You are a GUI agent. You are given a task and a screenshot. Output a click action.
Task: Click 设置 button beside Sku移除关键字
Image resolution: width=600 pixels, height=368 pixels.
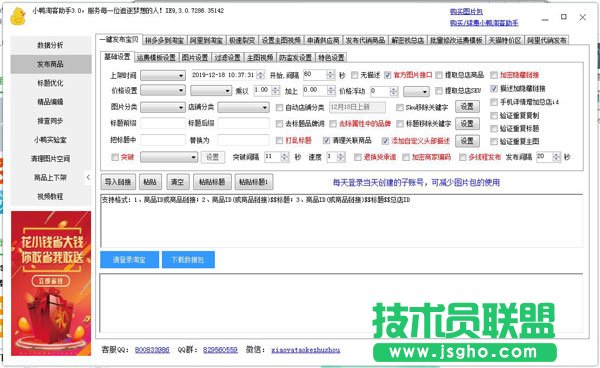click(x=467, y=107)
